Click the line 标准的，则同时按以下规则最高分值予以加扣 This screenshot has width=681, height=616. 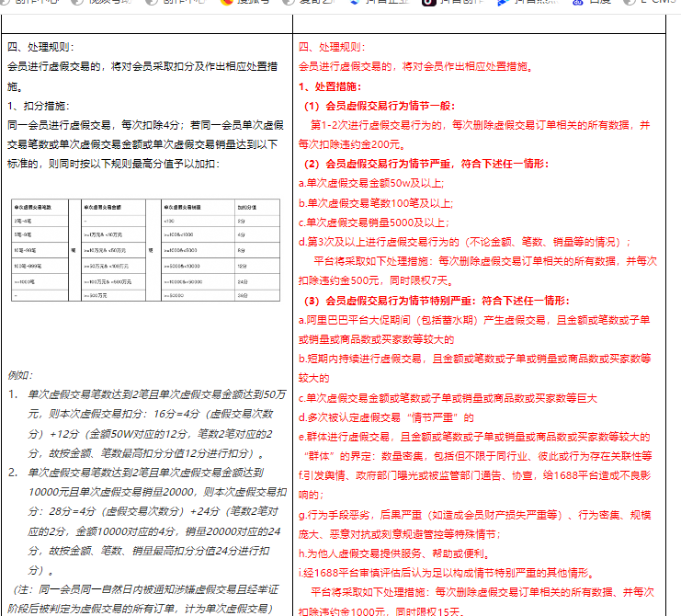114,164
